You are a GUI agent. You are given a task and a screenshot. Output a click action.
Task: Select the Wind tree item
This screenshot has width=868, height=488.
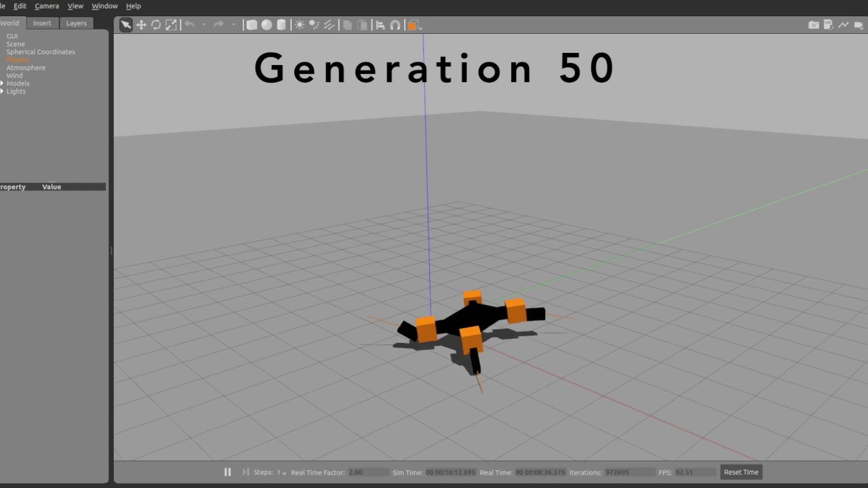pyautogui.click(x=14, y=76)
